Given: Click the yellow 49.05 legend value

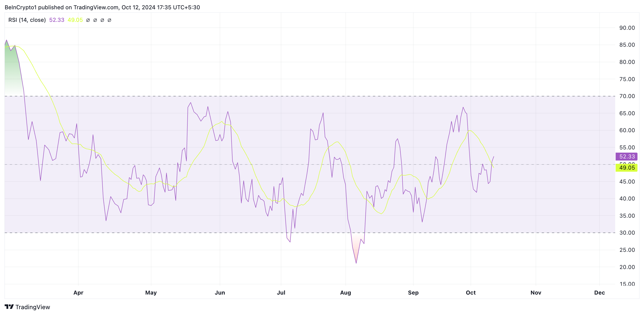Looking at the screenshot, I should pos(75,20).
